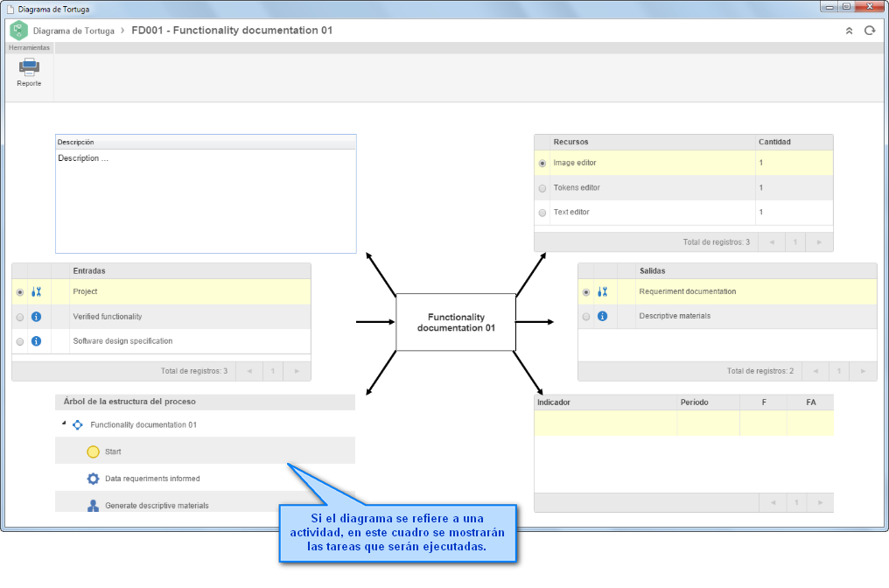Click page 1 button in Indicador pager
The image size is (889, 588).
796,502
